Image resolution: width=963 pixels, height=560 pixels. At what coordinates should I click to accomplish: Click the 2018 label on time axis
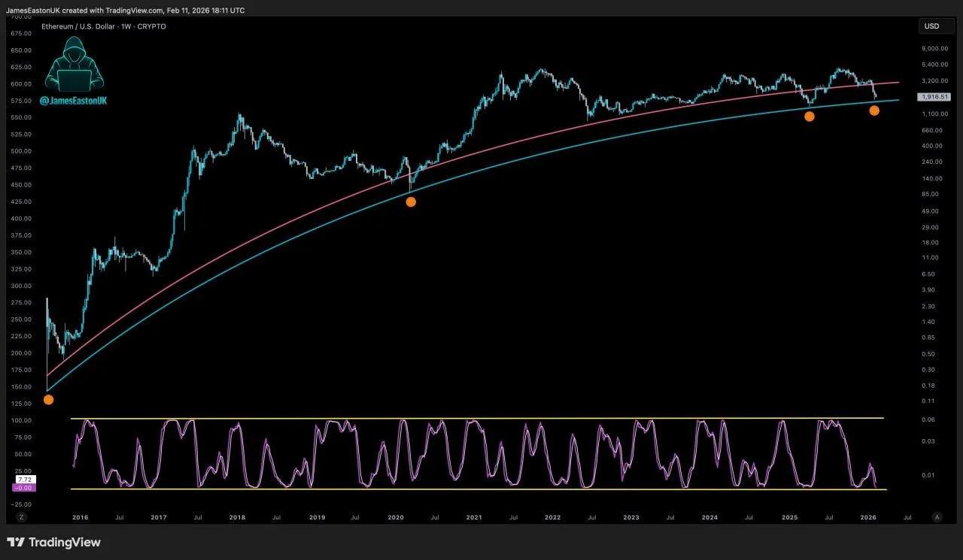237,517
